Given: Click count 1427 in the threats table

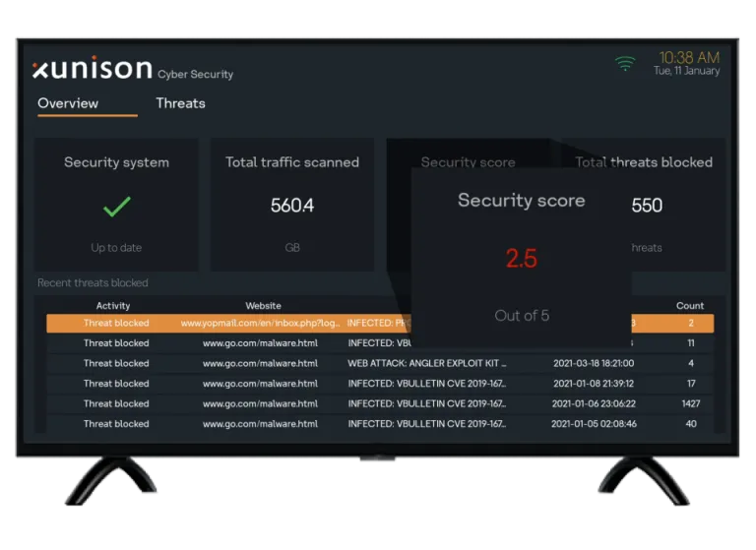Looking at the screenshot, I should (x=691, y=404).
